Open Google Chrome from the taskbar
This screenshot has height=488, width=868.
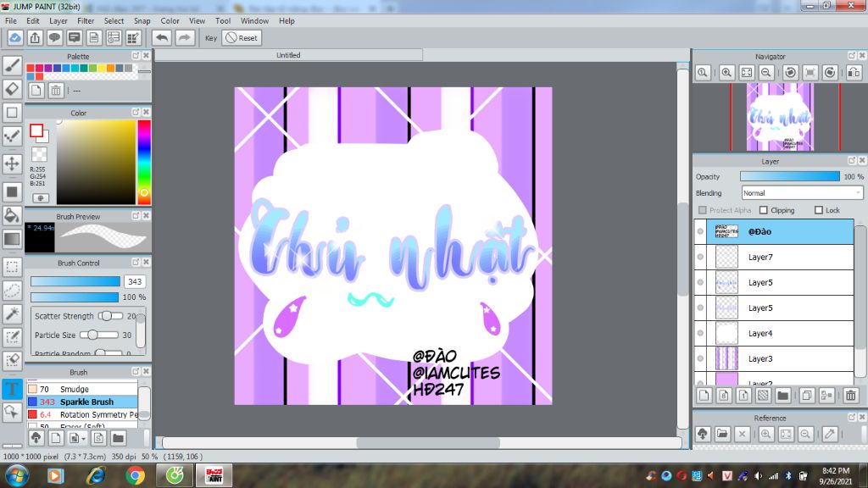tap(135, 475)
